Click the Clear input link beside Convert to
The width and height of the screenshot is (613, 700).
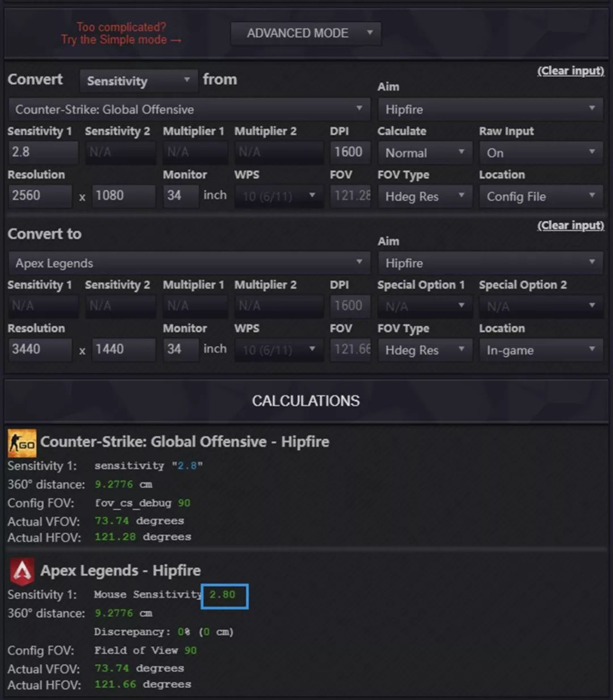tap(570, 225)
